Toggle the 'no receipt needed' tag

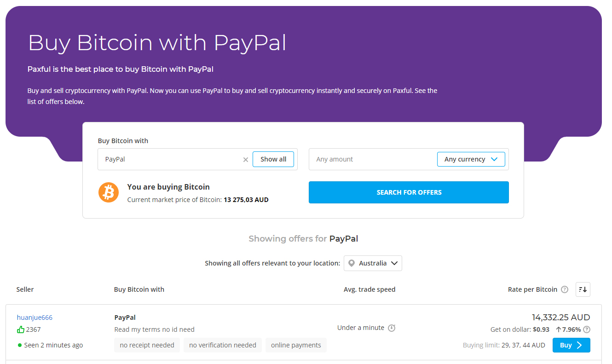[147, 345]
